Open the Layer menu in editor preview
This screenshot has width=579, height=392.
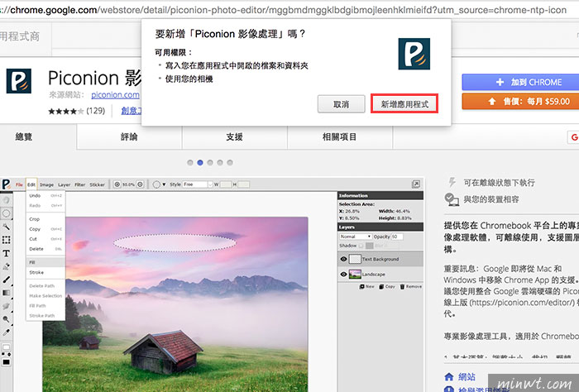click(65, 184)
